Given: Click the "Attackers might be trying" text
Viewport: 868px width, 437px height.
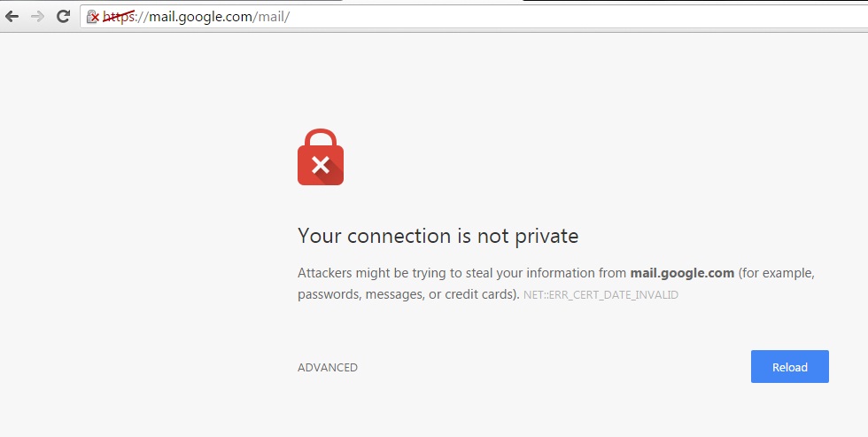Looking at the screenshot, I should click(x=363, y=273).
